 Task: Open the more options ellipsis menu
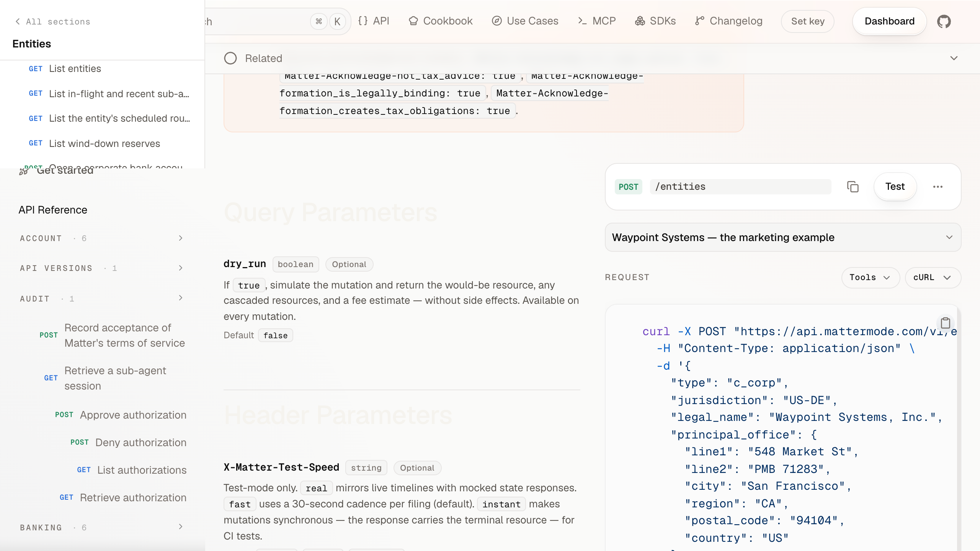click(x=938, y=187)
